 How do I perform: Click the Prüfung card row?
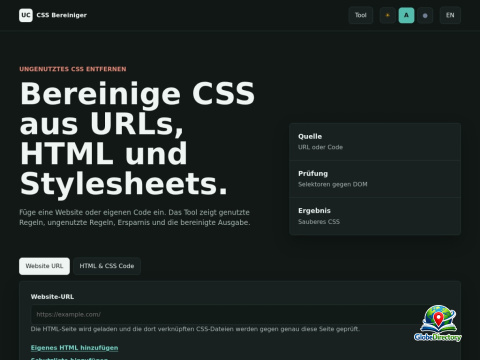375,179
